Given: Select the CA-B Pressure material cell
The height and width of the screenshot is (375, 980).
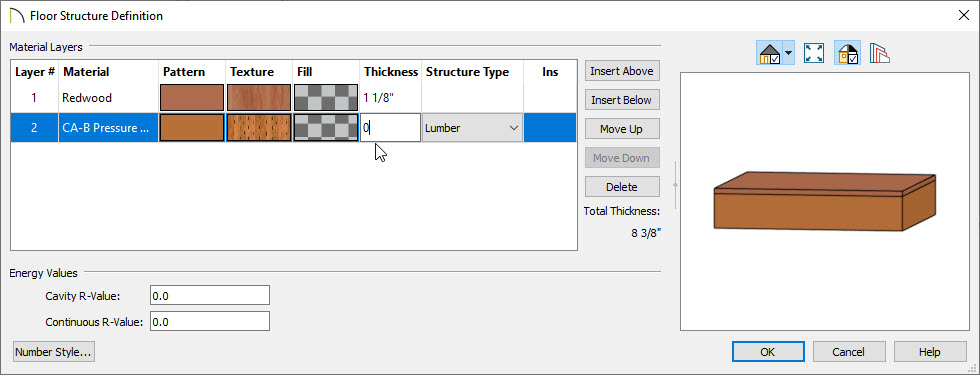Looking at the screenshot, I should 108,128.
